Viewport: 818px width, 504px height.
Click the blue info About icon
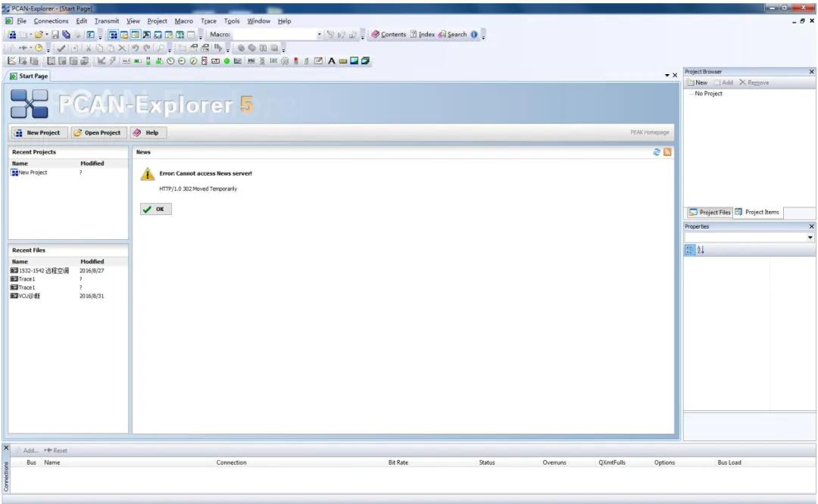473,34
